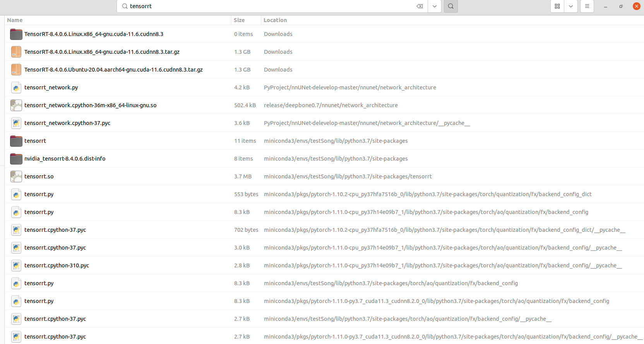Click the 2.8 kB size value
644x344 pixels.
point(242,265)
